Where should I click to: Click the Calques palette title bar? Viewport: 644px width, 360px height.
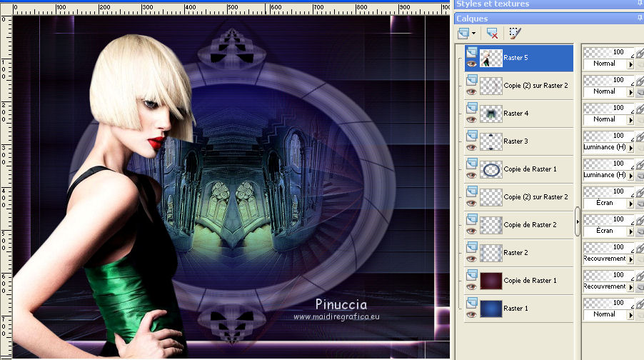point(549,19)
